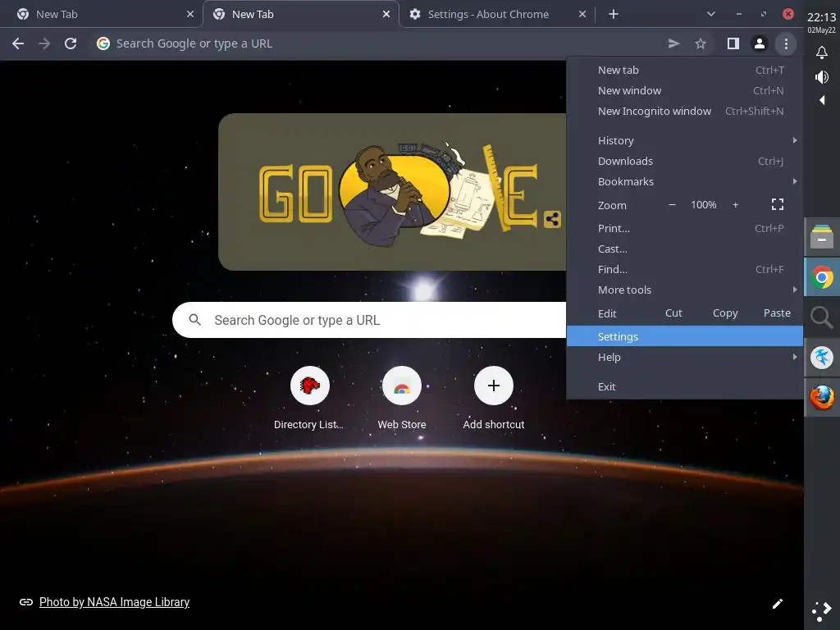Launch Firefox from the dock
Viewport: 840px width, 630px height.
[x=821, y=398]
